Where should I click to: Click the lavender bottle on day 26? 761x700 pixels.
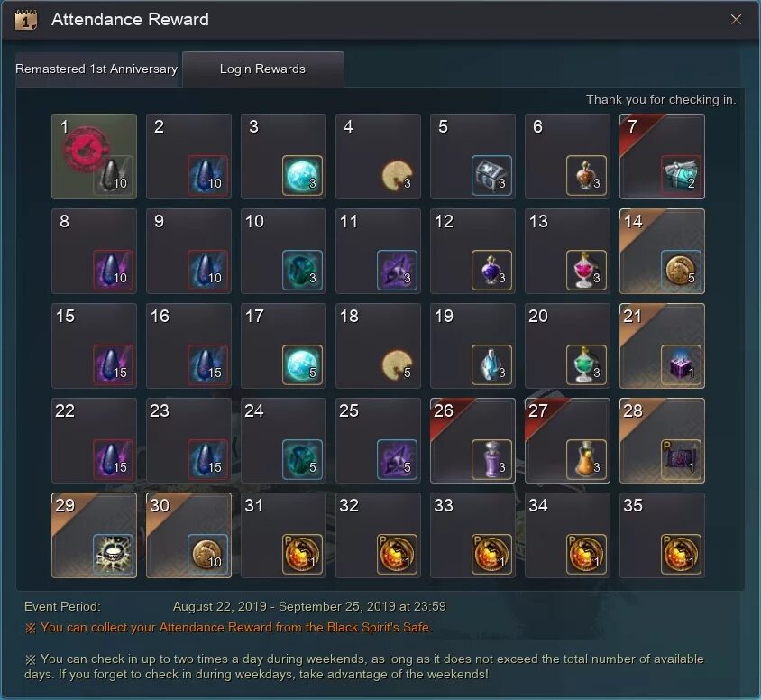(x=491, y=459)
